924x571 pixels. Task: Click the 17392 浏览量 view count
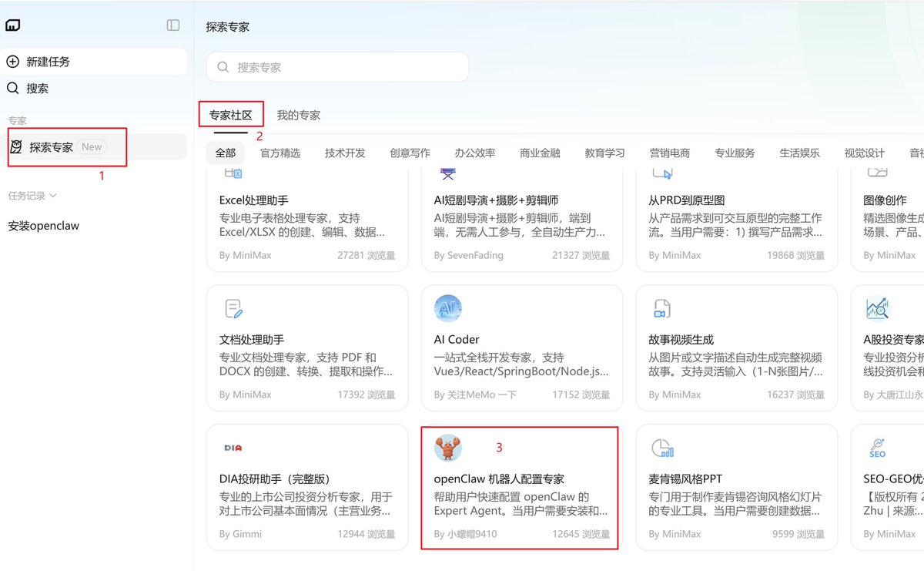367,395
